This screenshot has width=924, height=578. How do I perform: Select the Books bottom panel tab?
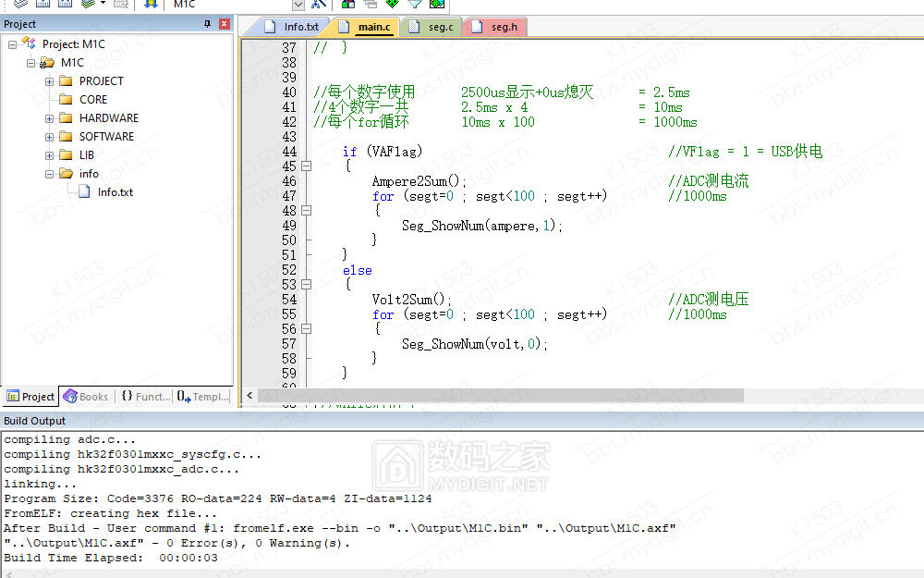(x=86, y=397)
